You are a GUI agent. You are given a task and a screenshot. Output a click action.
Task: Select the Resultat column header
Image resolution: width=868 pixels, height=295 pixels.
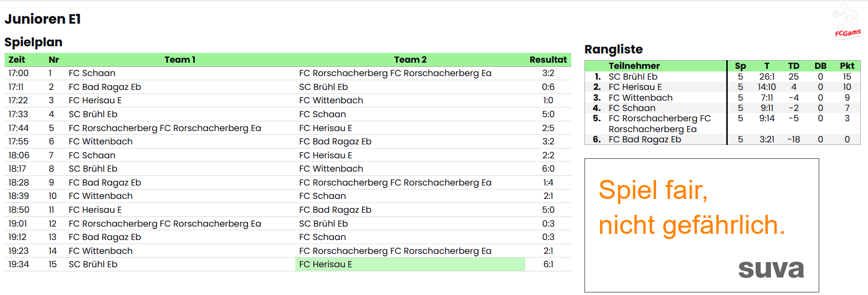click(548, 60)
